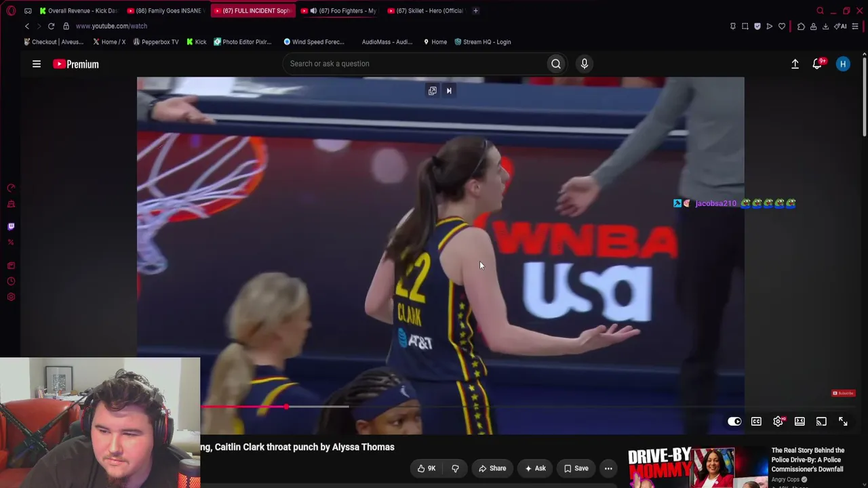Switch the player to theater mode
The height and width of the screenshot is (488, 868).
pyautogui.click(x=800, y=422)
